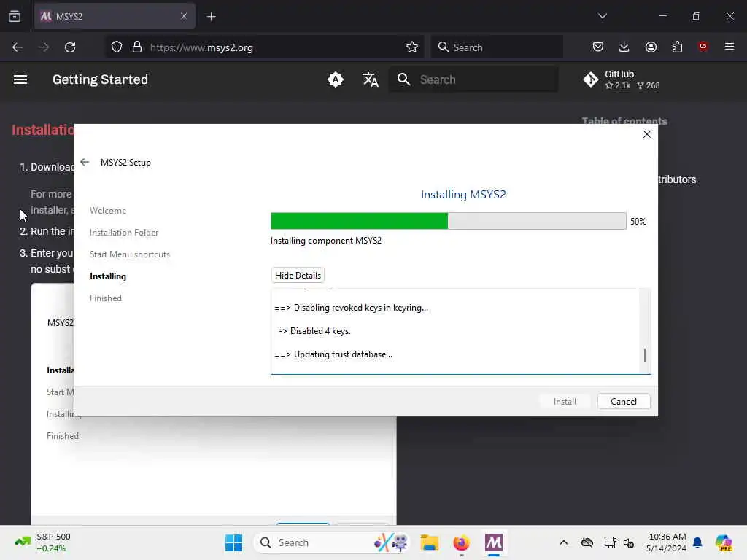The width and height of the screenshot is (747, 560).
Task: Switch to MSYS2 installer taskbar icon
Action: [494, 542]
